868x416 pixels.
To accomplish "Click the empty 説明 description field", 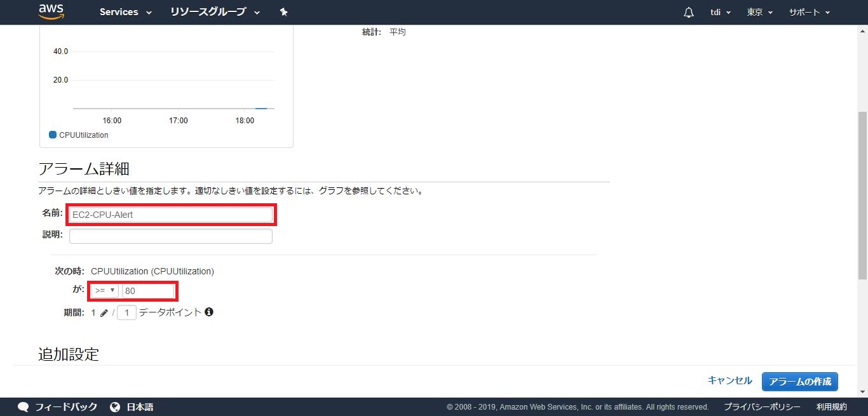I will click(x=171, y=236).
